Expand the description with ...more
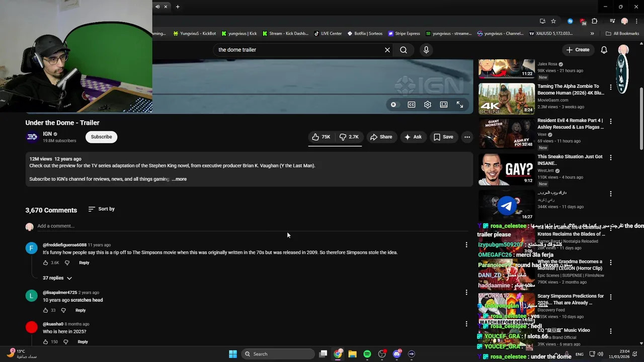644x362 pixels. pos(179,179)
